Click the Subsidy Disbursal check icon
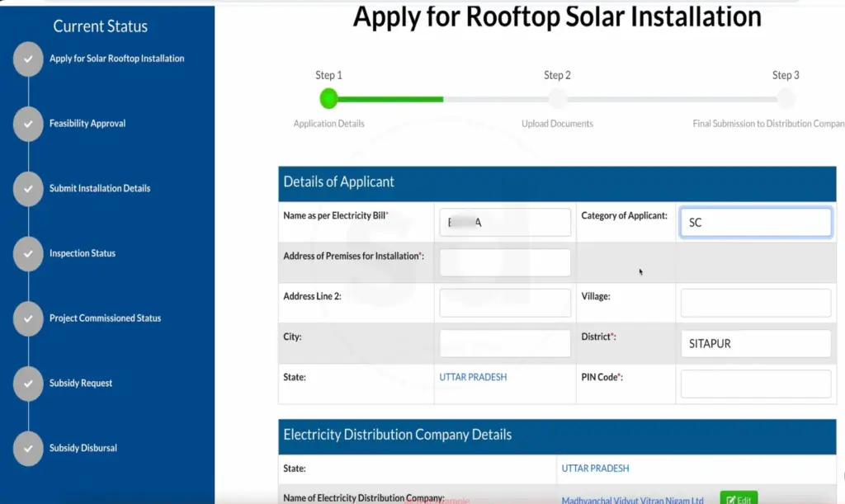The width and height of the screenshot is (845, 504). click(x=28, y=449)
